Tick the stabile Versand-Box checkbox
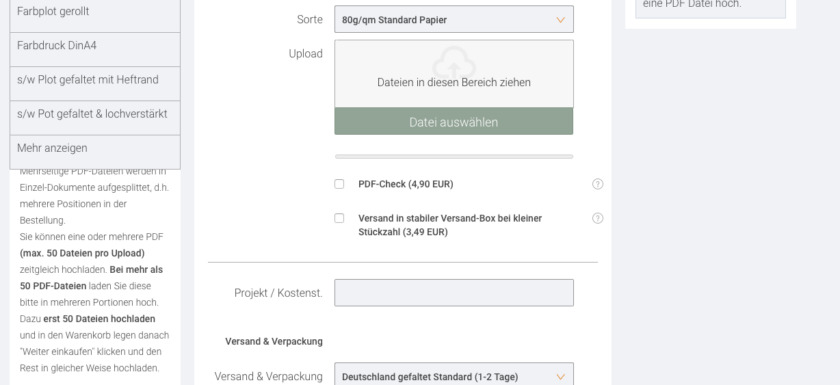The height and width of the screenshot is (385, 840). point(339,218)
